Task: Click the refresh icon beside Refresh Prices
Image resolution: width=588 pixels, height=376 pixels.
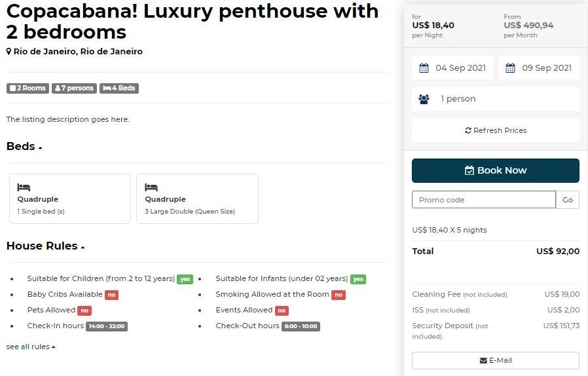Action: [x=468, y=130]
